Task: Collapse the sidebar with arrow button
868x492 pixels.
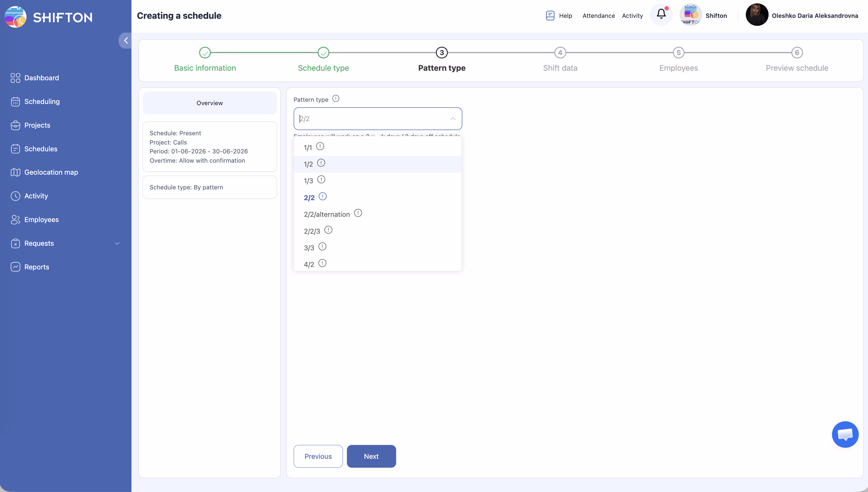Action: tap(126, 41)
